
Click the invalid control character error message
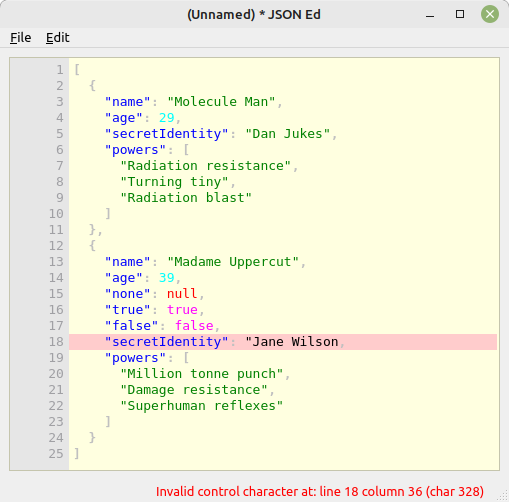pos(320,492)
